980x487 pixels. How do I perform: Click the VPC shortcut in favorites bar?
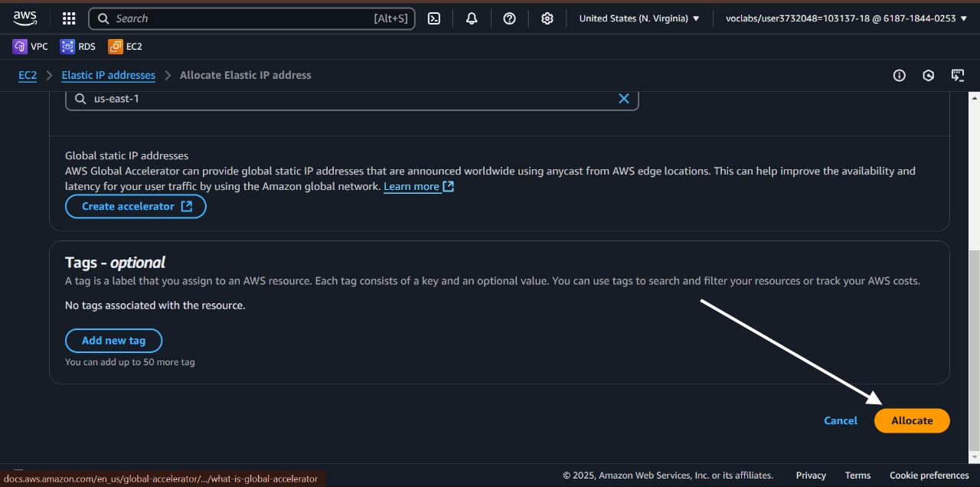click(31, 47)
